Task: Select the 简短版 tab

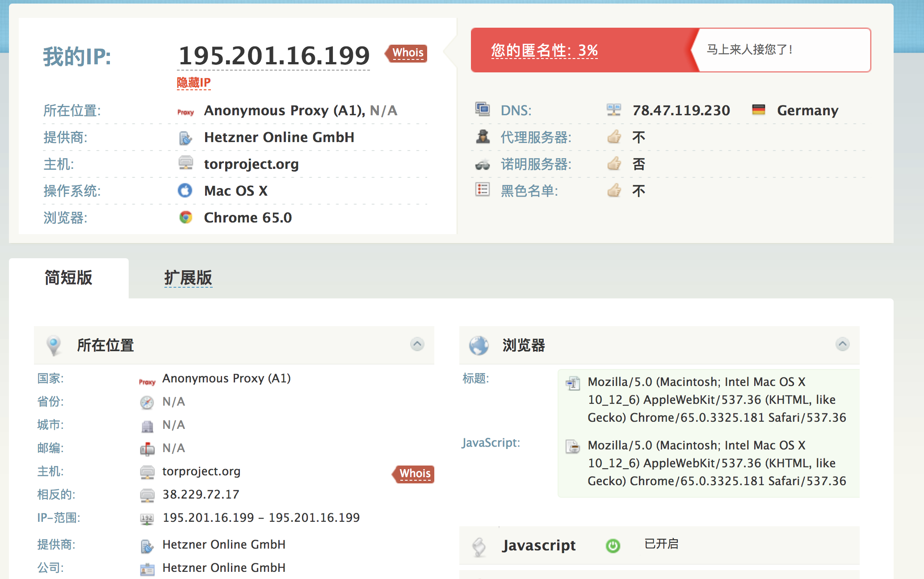Action: [68, 277]
